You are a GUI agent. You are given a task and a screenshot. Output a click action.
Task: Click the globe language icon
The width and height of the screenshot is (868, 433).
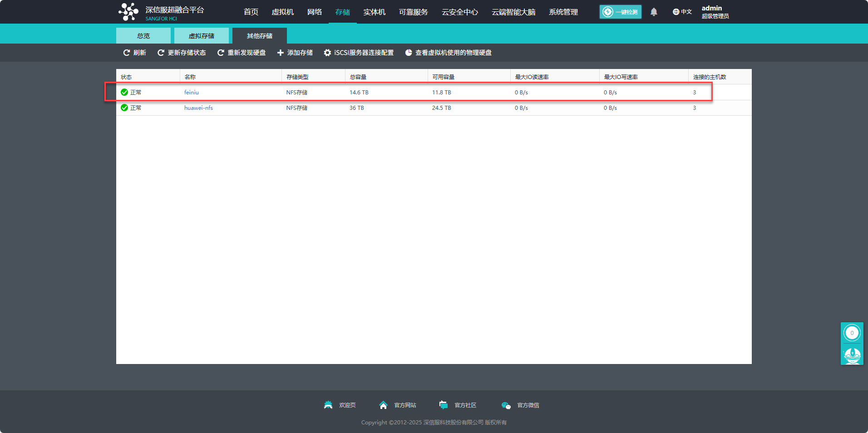[x=676, y=12]
